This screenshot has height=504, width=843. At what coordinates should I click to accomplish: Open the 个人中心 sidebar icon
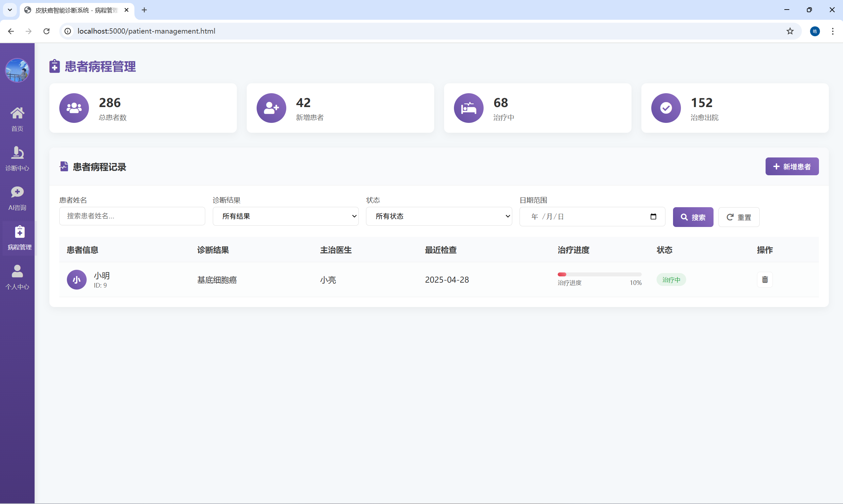coord(17,276)
